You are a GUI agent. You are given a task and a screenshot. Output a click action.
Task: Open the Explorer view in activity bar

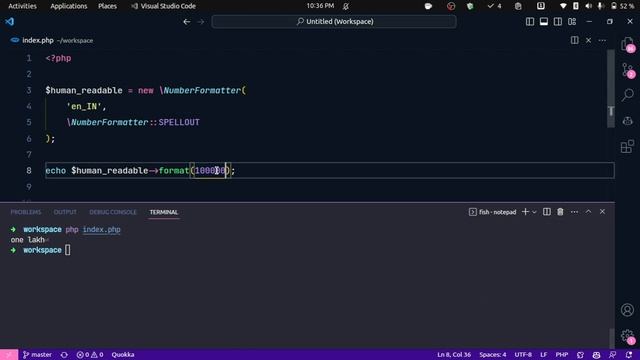[627, 44]
